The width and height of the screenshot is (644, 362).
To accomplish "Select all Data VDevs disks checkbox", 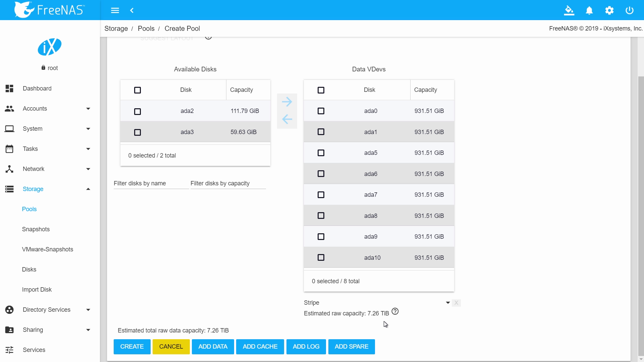I will [x=321, y=90].
